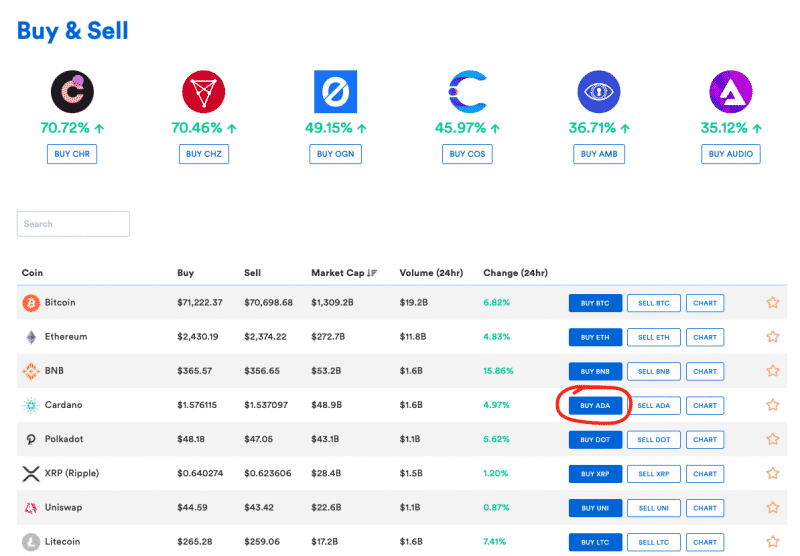Click the SELL BTC button
The image size is (800, 556).
654,303
